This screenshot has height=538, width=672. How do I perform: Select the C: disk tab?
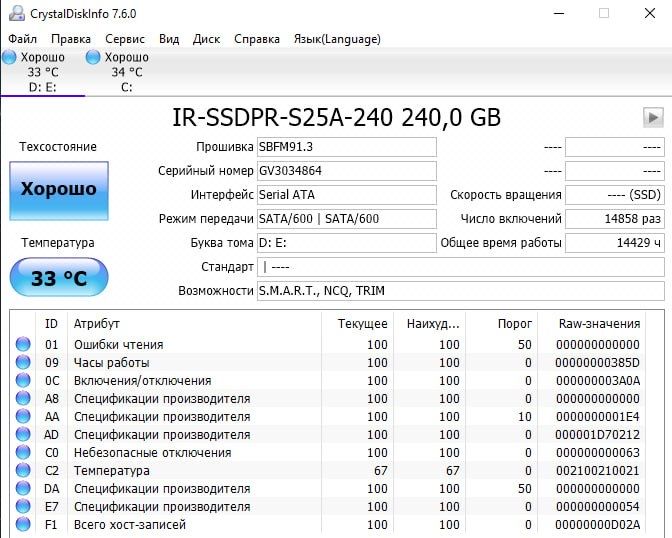pos(127,72)
